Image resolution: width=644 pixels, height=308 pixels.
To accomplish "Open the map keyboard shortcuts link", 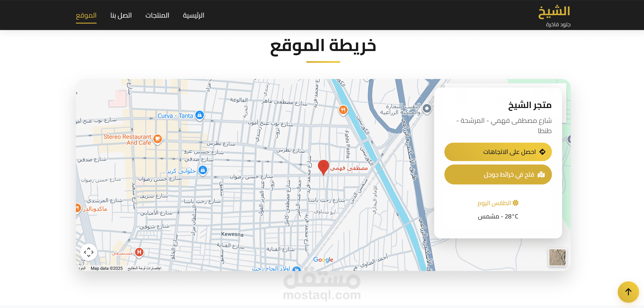I will pos(144,268).
